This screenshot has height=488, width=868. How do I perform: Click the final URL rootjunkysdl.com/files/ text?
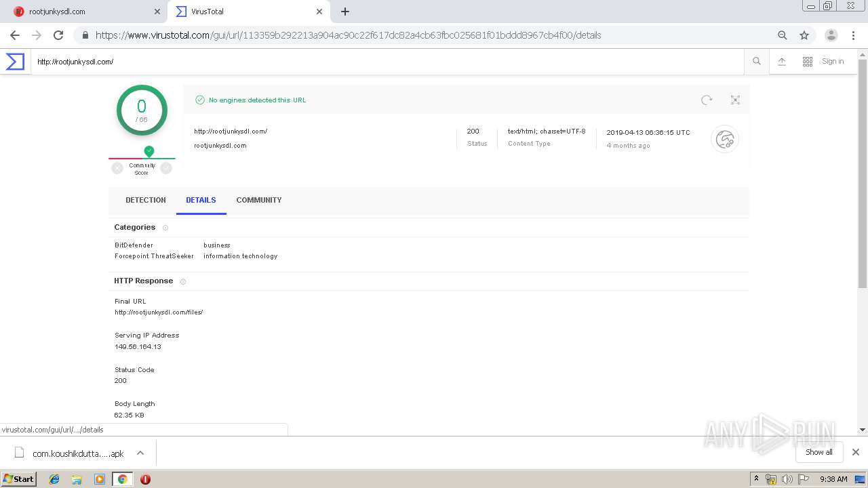tap(159, 312)
